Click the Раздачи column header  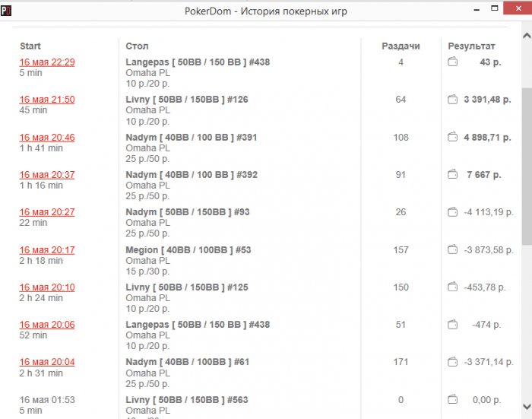click(x=401, y=46)
